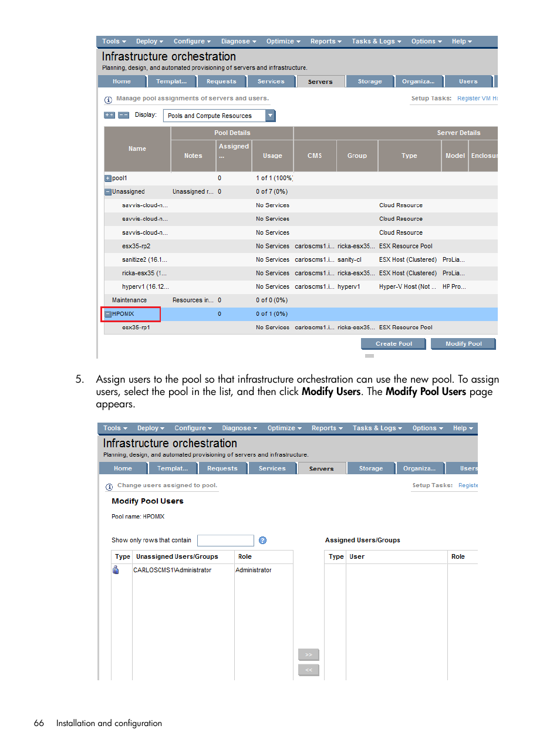Switch to Organiza... tab in upper screenshot

(419, 82)
